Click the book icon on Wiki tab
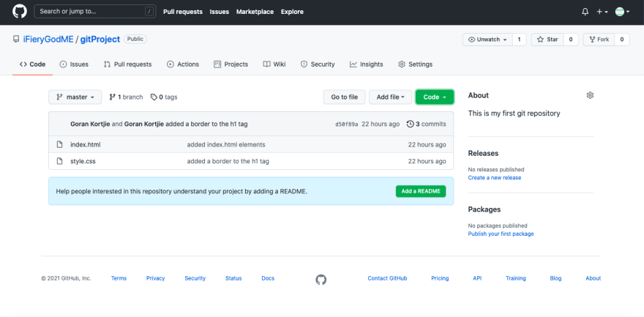The image size is (644, 317). coord(266,64)
